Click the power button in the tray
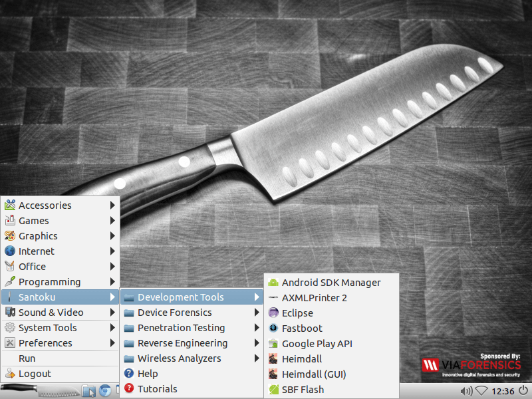This screenshot has width=532, height=399. [523, 391]
